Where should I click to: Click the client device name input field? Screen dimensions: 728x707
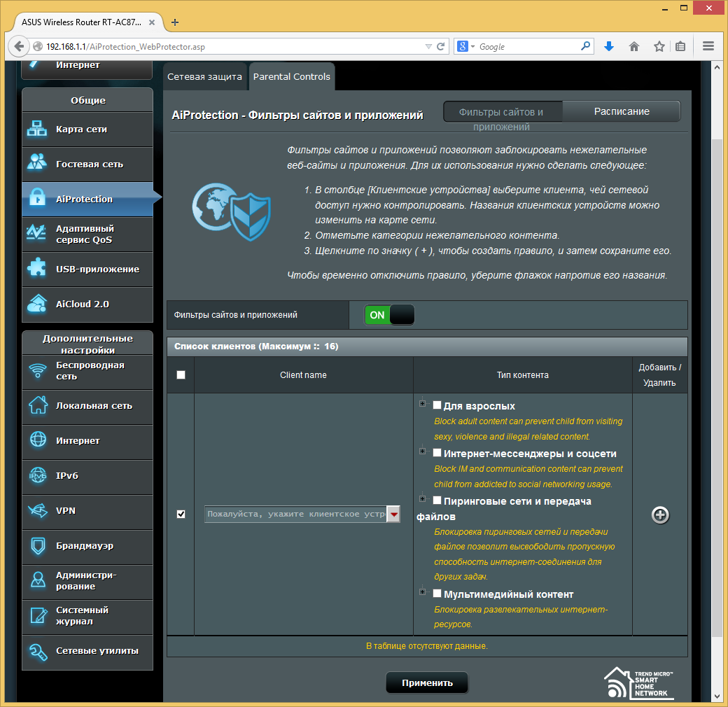point(295,514)
